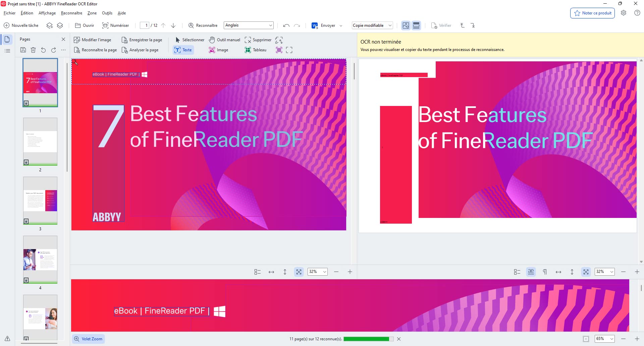Image resolution: width=644 pixels, height=346 pixels.
Task: Click Reconnaître la page
Action: [95, 50]
